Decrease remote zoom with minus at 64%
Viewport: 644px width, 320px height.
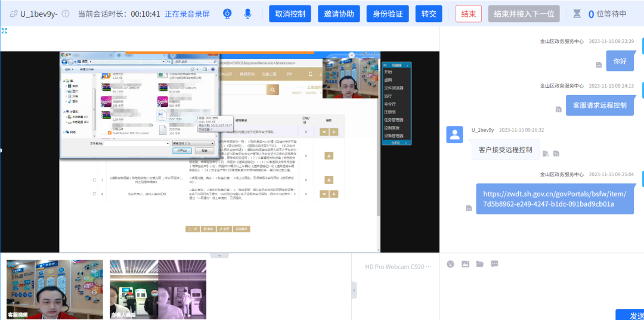click(385, 142)
